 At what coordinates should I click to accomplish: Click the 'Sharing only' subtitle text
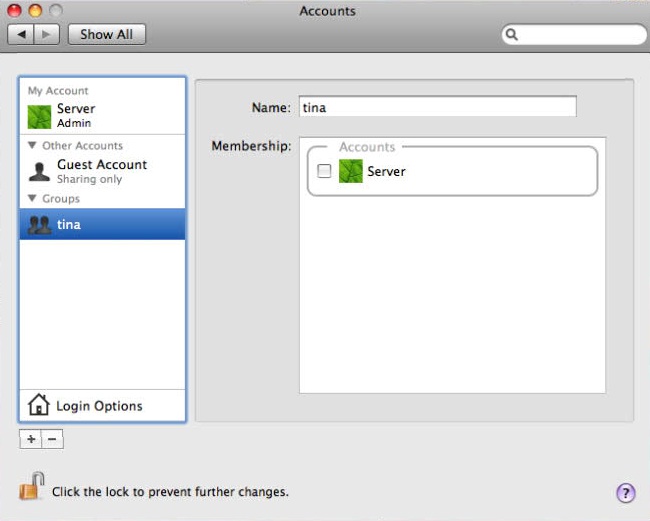click(x=89, y=179)
